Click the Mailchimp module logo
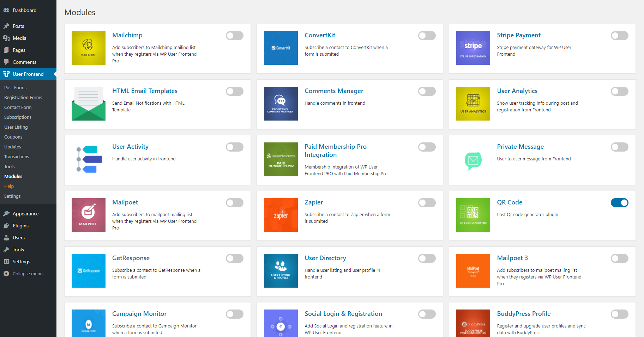 (x=88, y=48)
